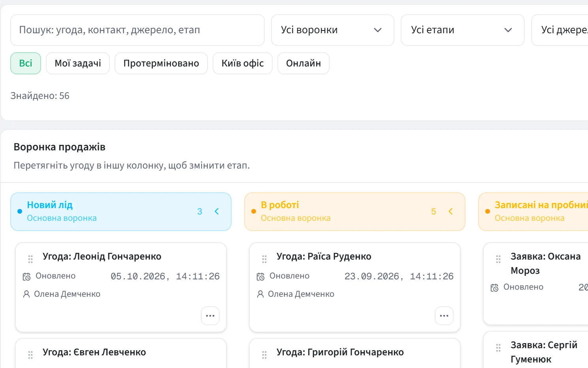This screenshot has width=588, height=368.
Task: Click calendar icon on Раїса Руденко card
Action: (260, 277)
